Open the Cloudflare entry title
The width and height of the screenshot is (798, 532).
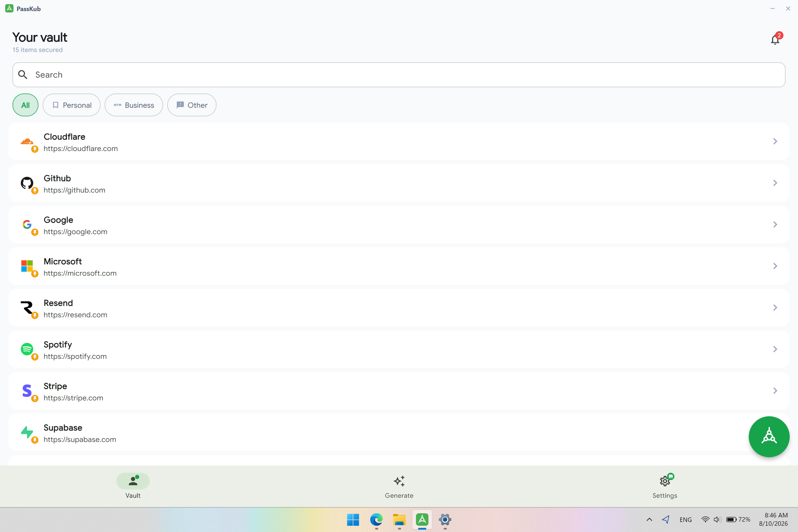64,137
